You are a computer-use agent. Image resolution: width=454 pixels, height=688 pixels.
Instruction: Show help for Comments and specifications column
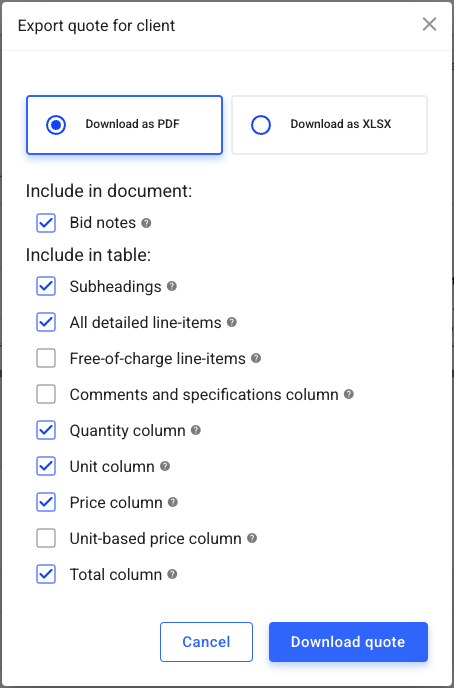[349, 394]
